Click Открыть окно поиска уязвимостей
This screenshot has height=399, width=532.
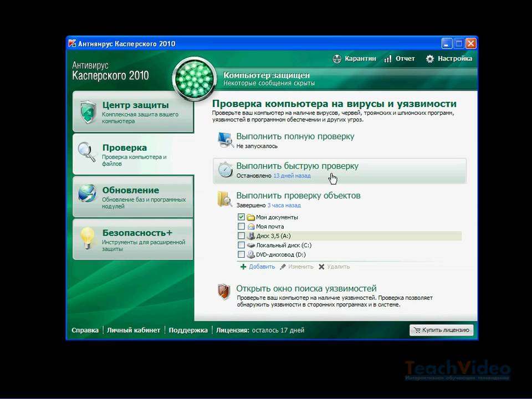[306, 288]
